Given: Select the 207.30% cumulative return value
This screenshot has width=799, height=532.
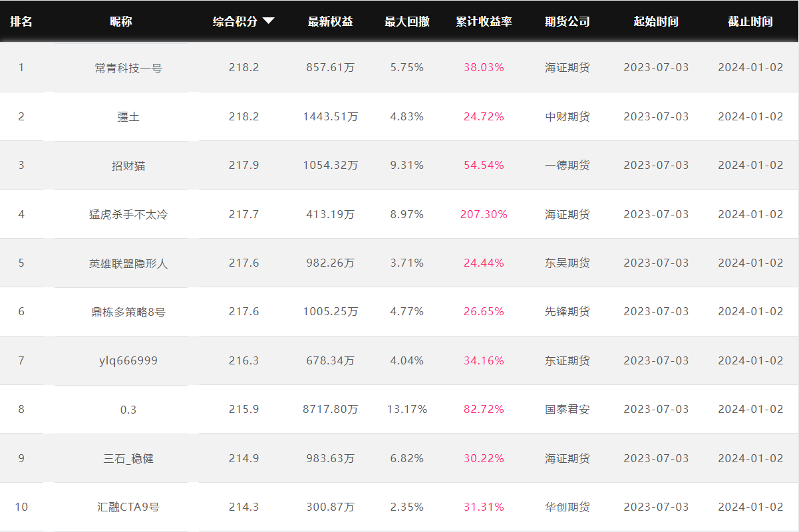Looking at the screenshot, I should (484, 214).
